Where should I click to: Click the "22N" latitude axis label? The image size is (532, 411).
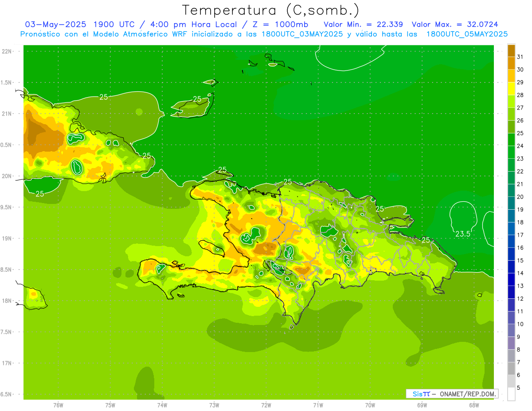[x=7, y=51]
